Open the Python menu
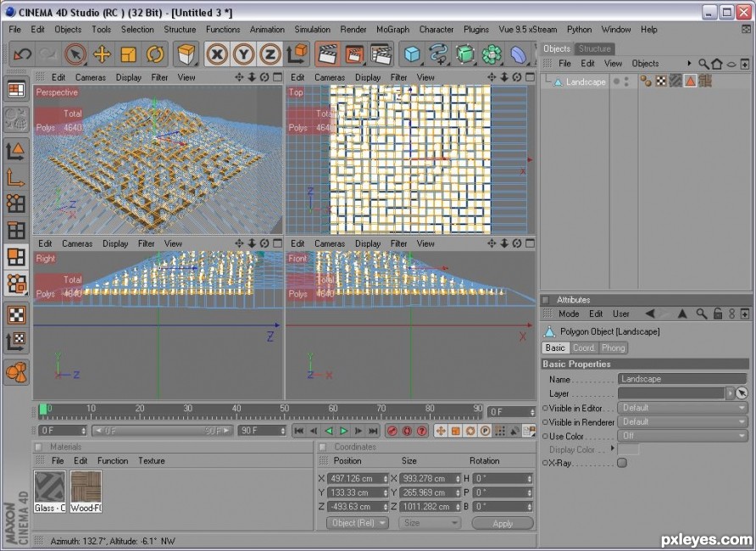This screenshot has width=756, height=551. (579, 30)
